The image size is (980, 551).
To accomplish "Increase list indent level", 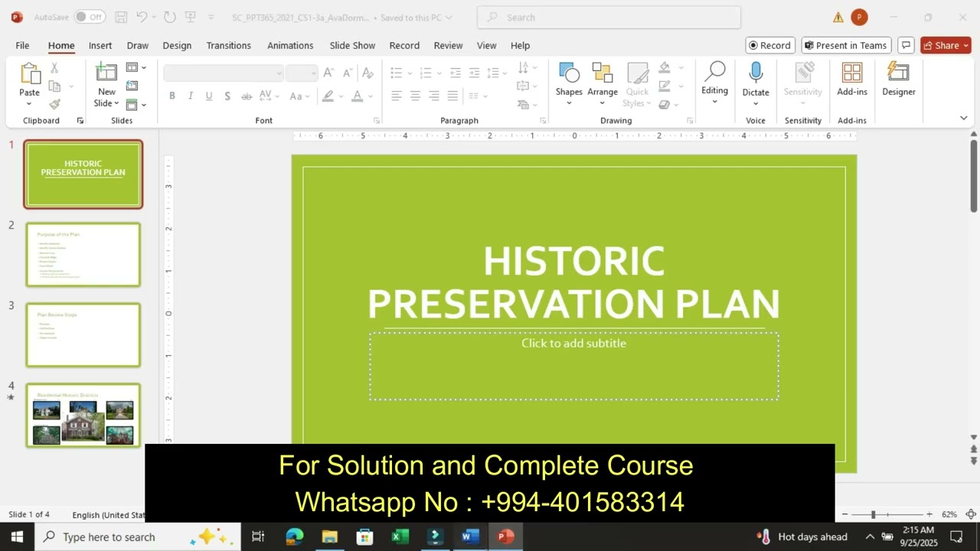I will point(474,73).
